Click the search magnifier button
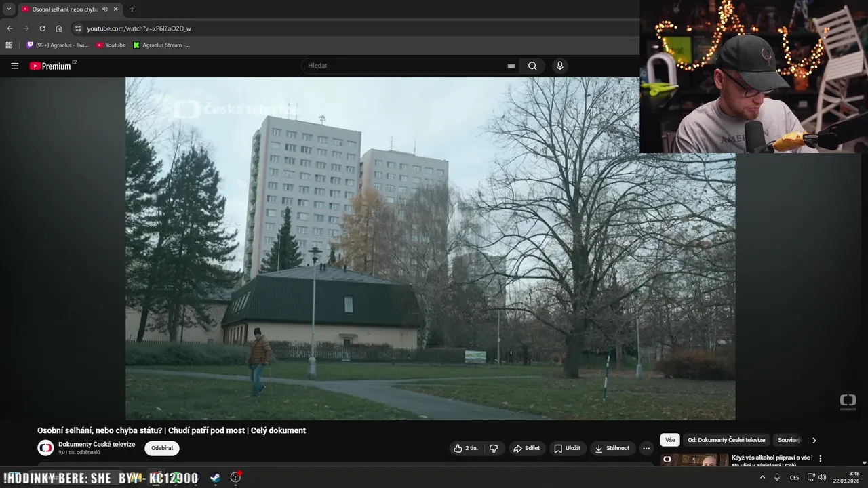Screen dimensions: 868x488 point(532,66)
